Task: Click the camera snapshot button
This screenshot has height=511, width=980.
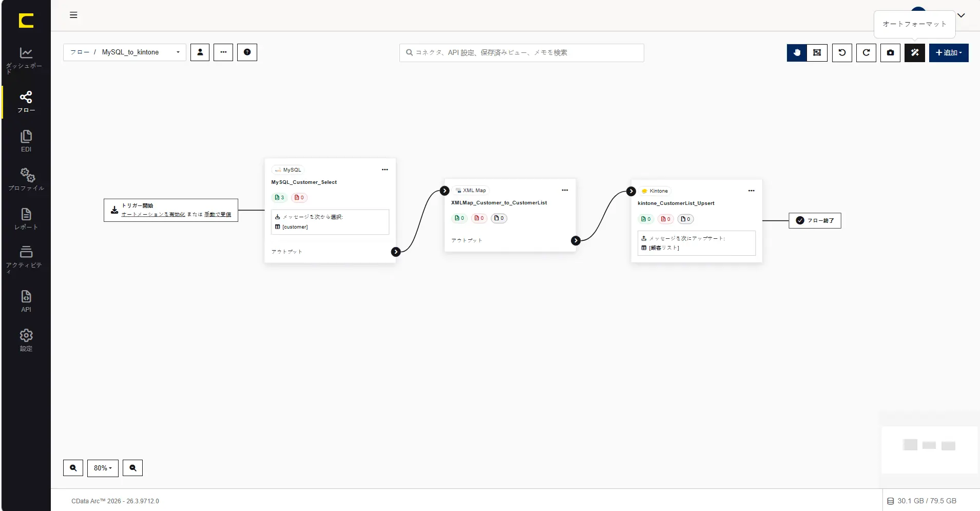Action: [x=890, y=53]
